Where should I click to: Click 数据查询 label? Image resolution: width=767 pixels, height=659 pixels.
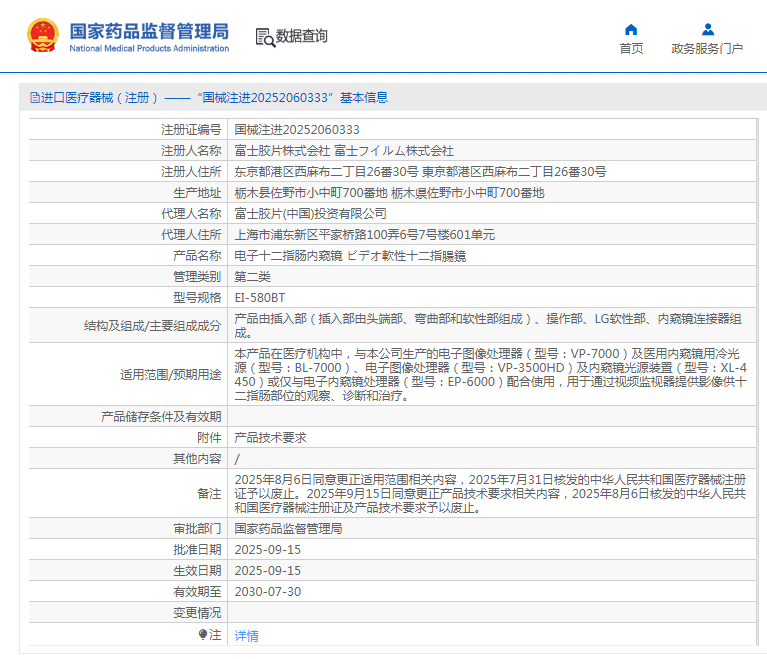click(302, 36)
